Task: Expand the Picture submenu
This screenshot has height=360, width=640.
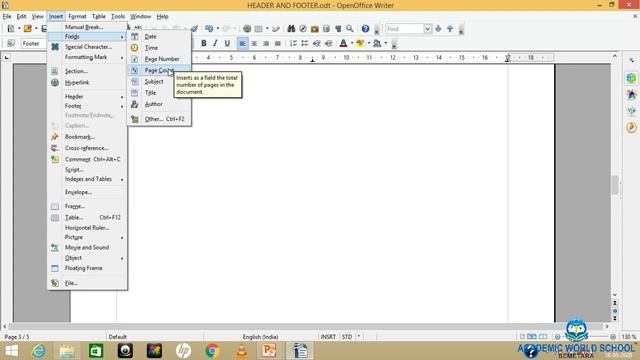Action: click(87, 238)
